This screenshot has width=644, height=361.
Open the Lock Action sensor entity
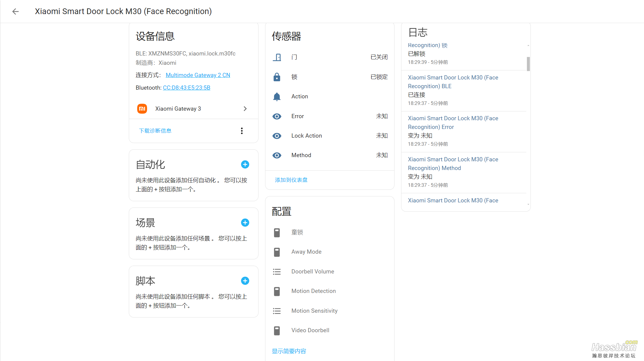coord(330,136)
